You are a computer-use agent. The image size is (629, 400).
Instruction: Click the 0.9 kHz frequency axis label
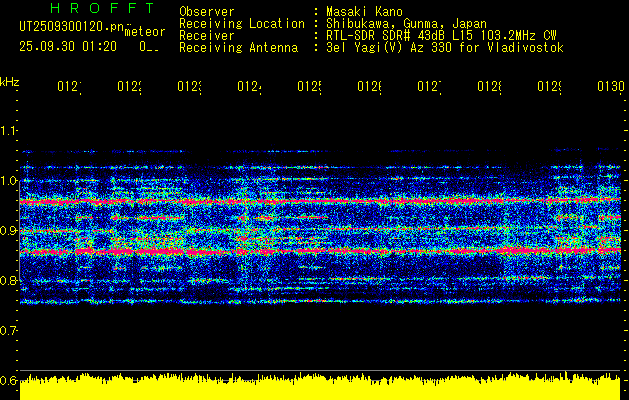8,231
